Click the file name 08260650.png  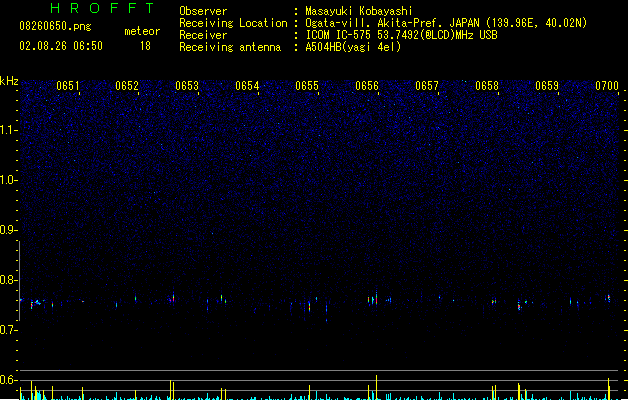point(55,26)
